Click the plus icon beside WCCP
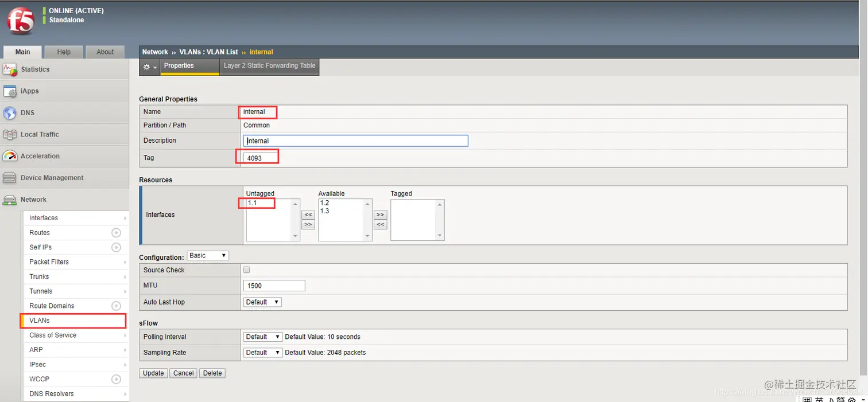 tap(116, 379)
